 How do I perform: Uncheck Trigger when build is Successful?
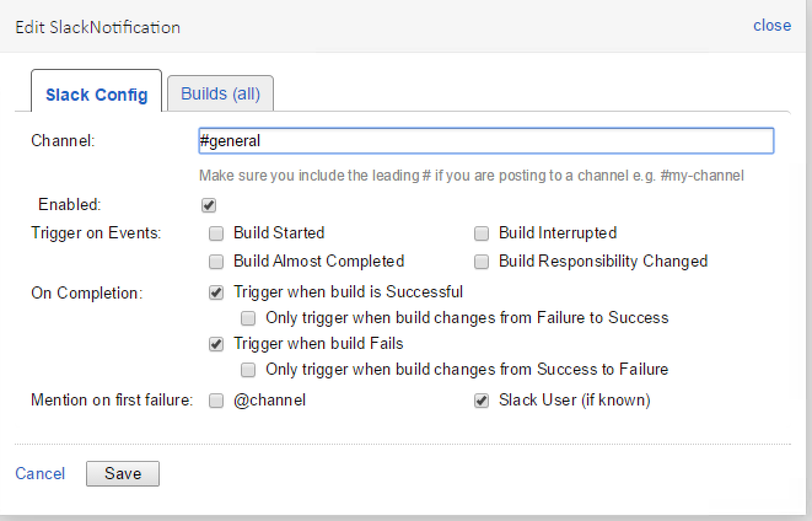pos(216,293)
